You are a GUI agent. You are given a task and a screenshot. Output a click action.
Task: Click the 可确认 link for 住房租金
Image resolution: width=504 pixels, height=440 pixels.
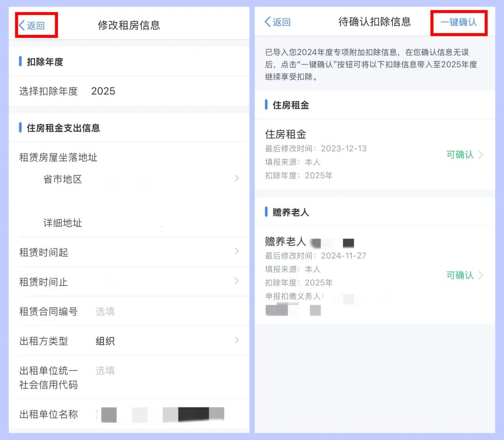(461, 154)
